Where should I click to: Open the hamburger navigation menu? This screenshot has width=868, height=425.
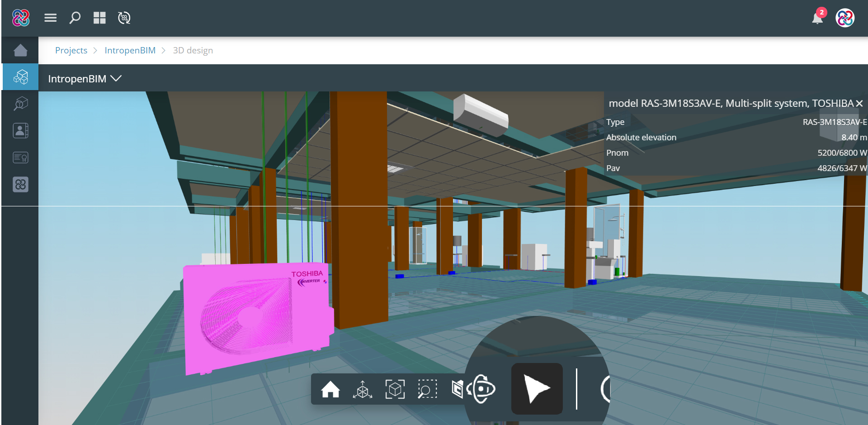point(50,18)
